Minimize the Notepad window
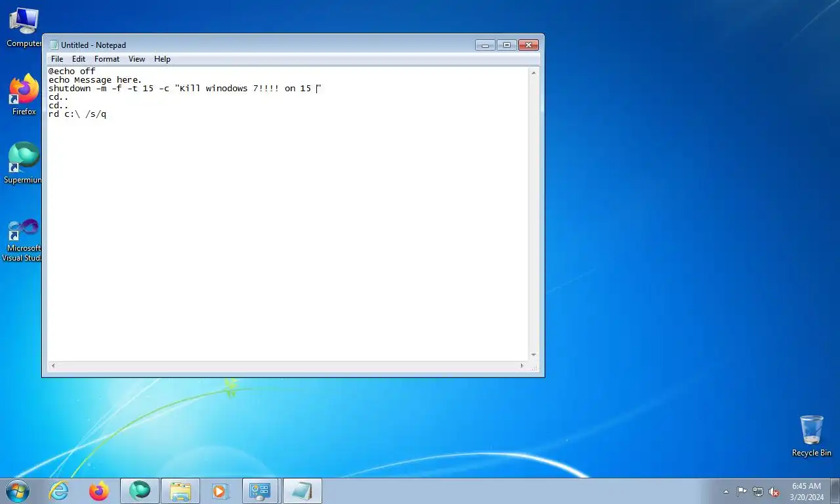The width and height of the screenshot is (840, 504). (x=485, y=45)
